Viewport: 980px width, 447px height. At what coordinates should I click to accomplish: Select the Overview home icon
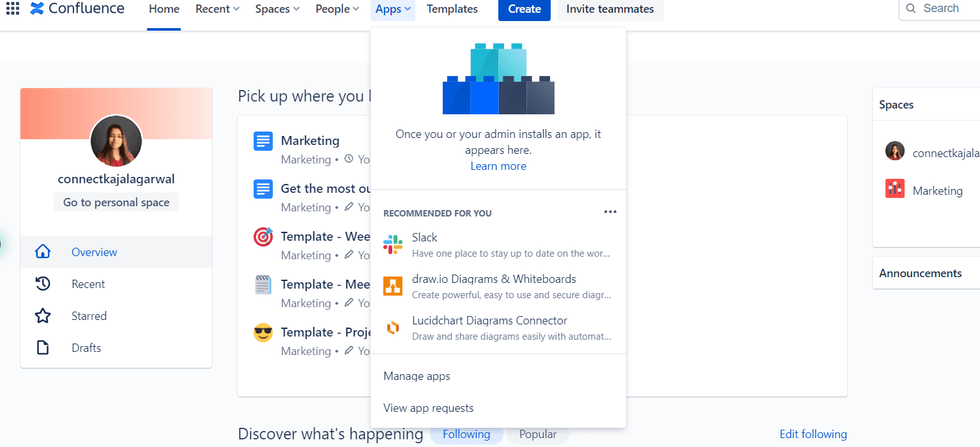[x=42, y=252]
